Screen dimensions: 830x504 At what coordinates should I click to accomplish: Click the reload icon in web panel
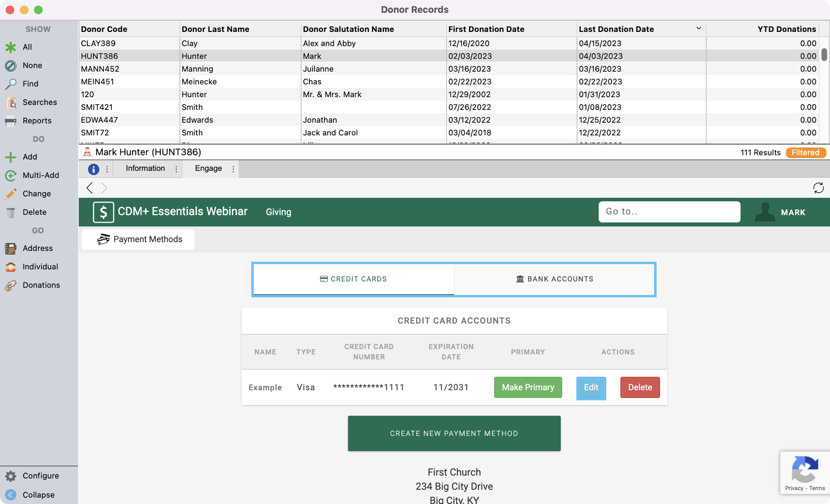coord(818,188)
